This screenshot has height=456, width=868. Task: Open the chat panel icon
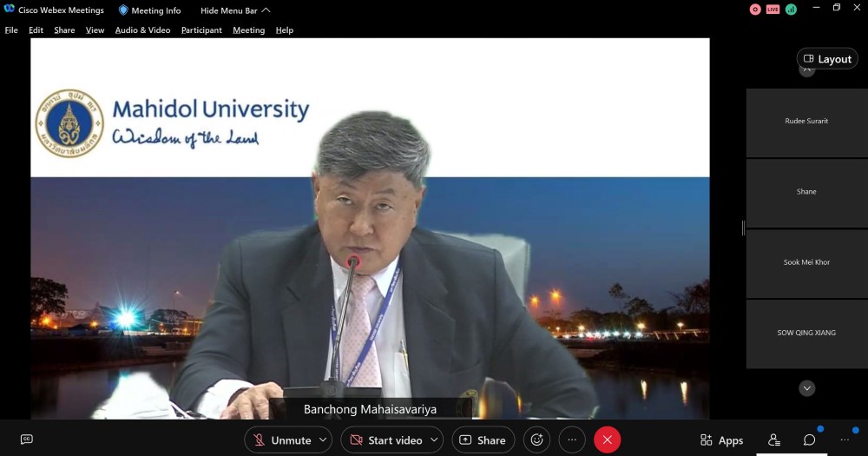pos(809,440)
